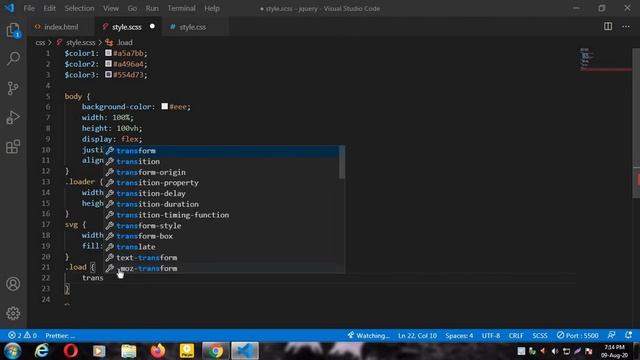Open the Manage gear icon
Viewport: 640px width, 360px height.
coord(13,313)
